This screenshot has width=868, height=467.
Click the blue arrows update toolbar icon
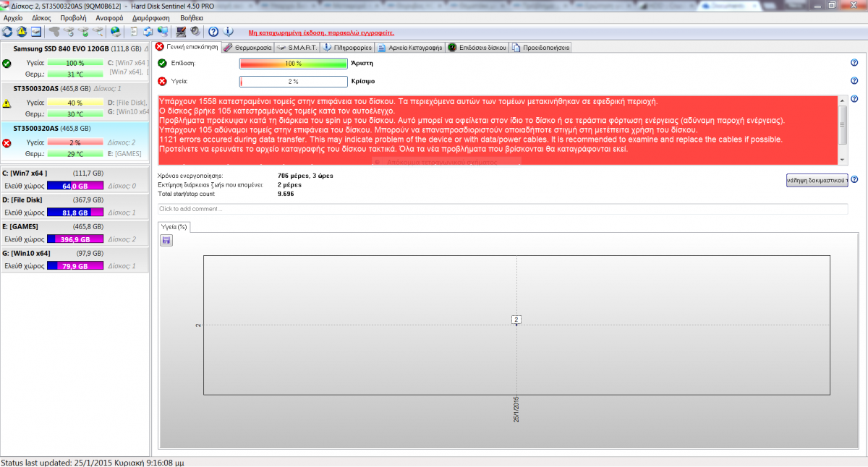[x=148, y=32]
